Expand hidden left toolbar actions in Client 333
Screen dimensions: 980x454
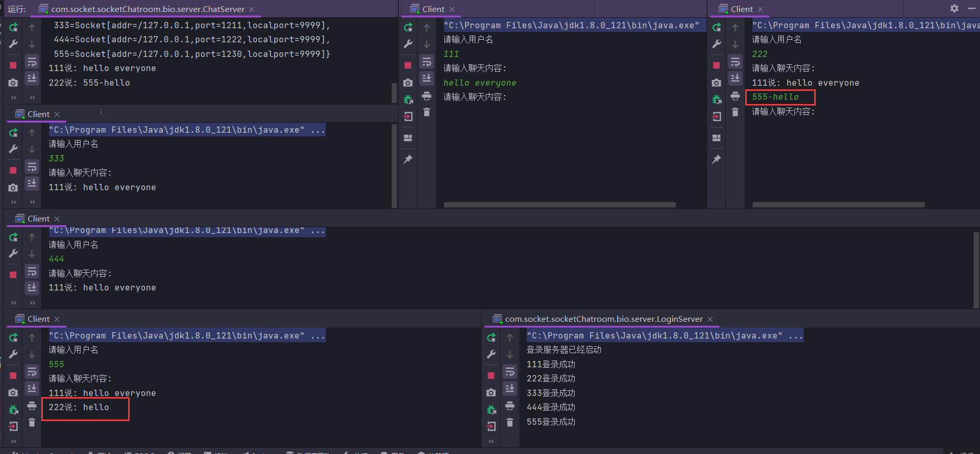(x=13, y=202)
